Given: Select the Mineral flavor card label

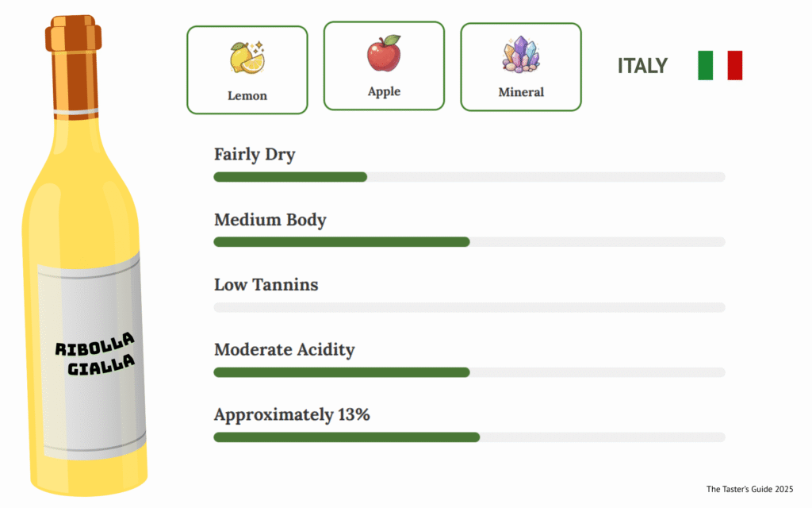Looking at the screenshot, I should click(521, 92).
